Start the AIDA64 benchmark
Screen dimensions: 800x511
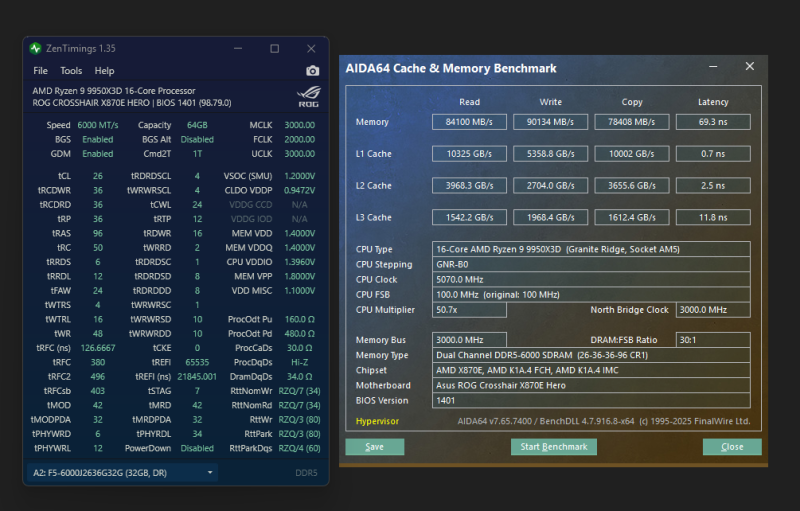[x=554, y=447]
